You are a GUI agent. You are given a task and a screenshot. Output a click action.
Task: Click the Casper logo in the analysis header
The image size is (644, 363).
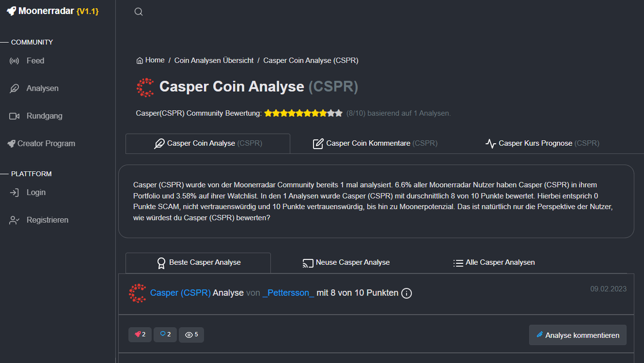pos(138,293)
